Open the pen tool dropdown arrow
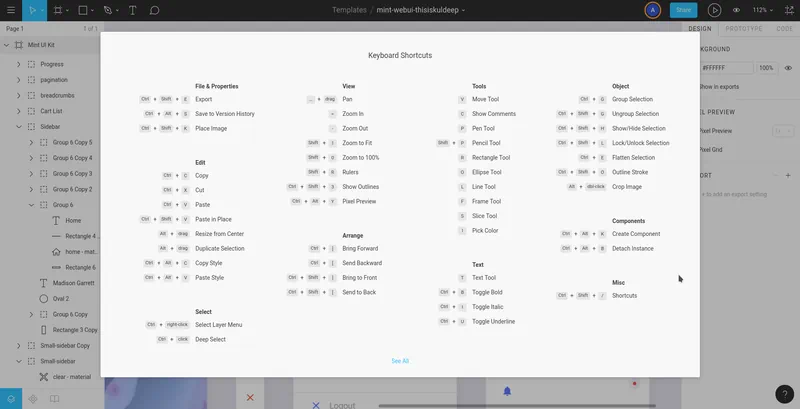 pyautogui.click(x=117, y=11)
